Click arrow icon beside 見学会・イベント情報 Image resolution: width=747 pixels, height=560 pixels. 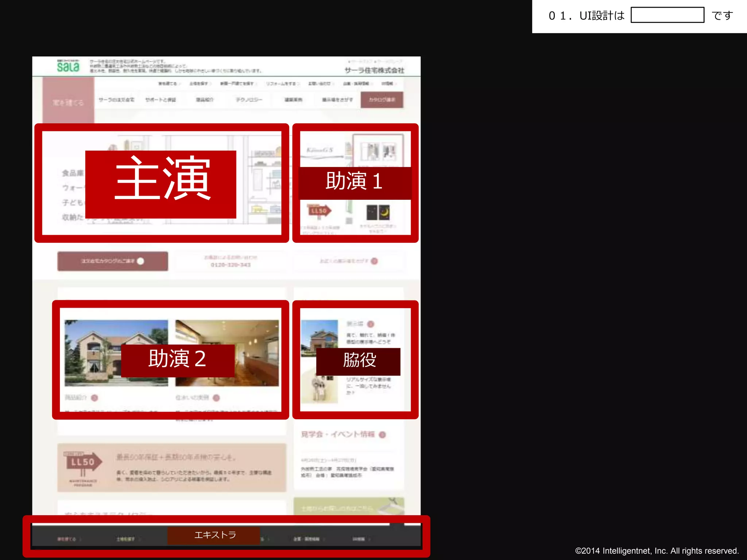pos(382,435)
